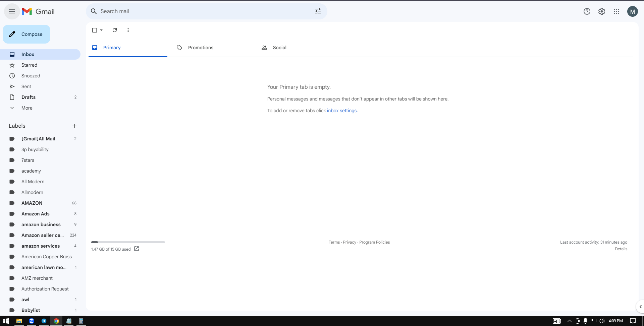This screenshot has height=326, width=644.
Task: Show side panel arrow
Action: (x=640, y=307)
